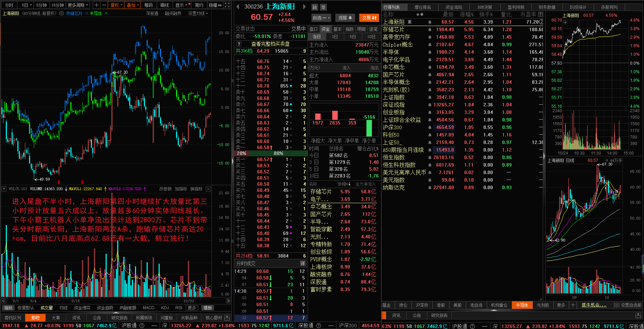
Task: Click alert bell in 纳斯达克 row
Action: click(x=430, y=187)
